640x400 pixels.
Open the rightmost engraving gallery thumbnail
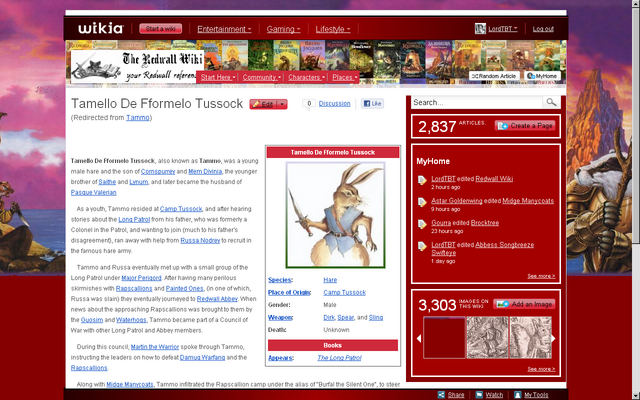click(x=531, y=338)
